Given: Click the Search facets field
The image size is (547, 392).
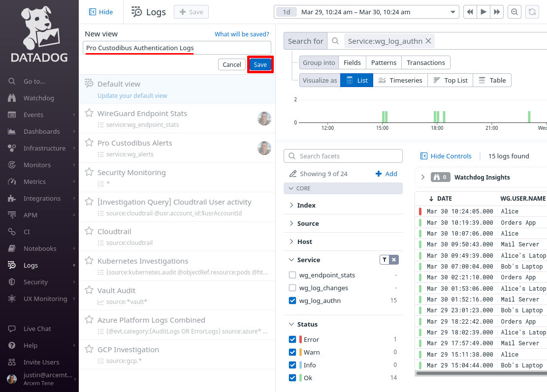Looking at the screenshot, I should pos(343,156).
